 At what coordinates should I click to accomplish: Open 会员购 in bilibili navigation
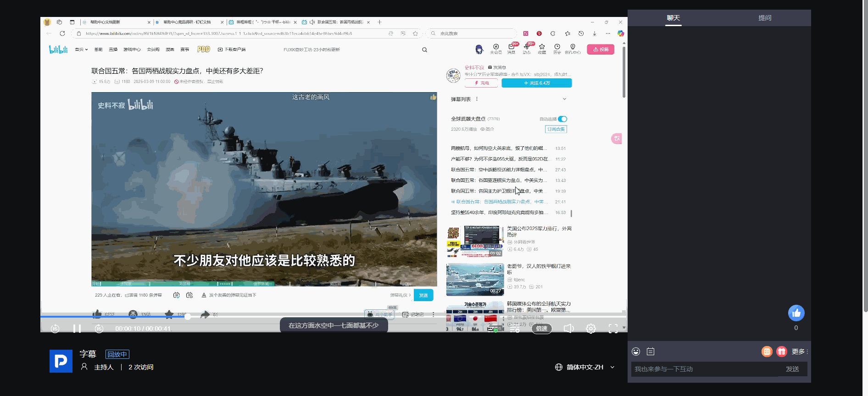[153, 49]
